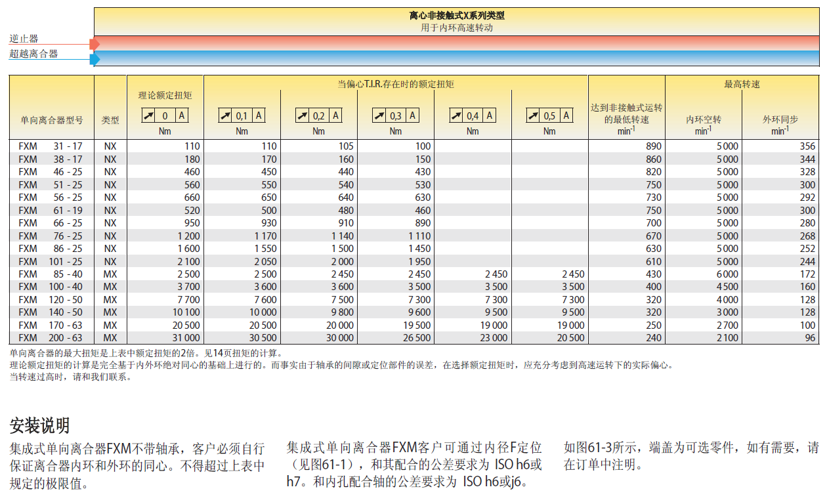Select model FXM 56 - 25
The width and height of the screenshot is (827, 504).
51,198
